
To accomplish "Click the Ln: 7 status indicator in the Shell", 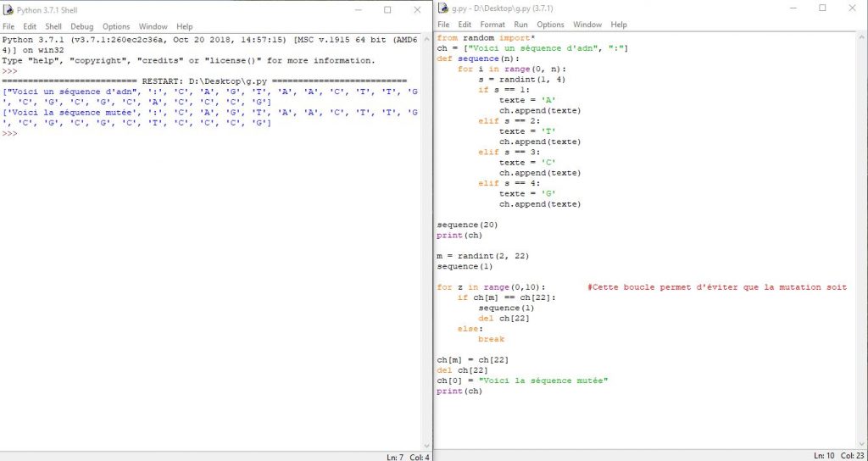I will point(394,457).
